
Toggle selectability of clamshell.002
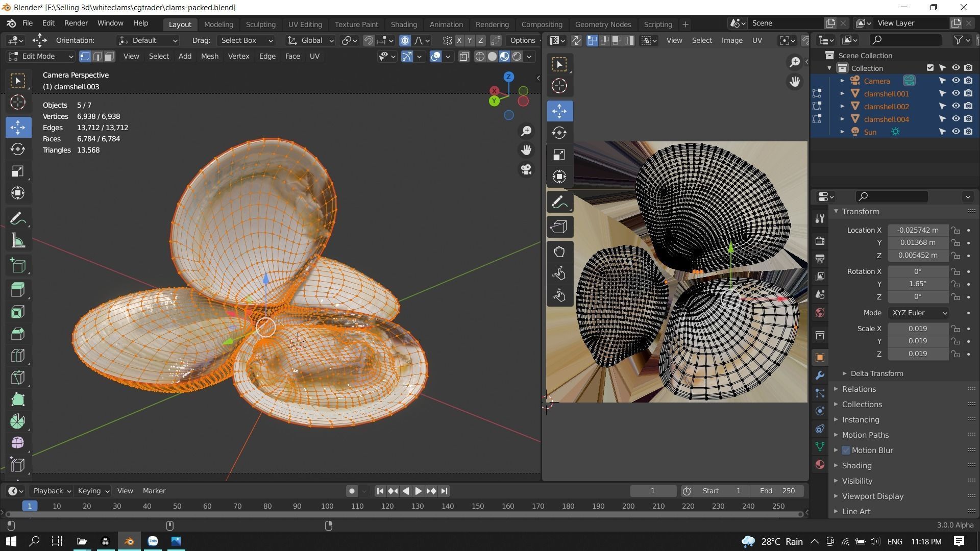(x=943, y=106)
